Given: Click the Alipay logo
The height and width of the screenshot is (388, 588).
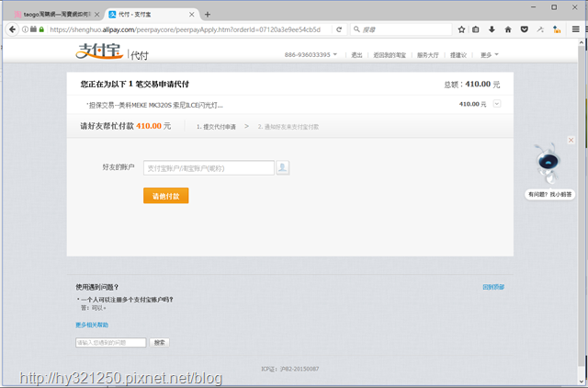Looking at the screenshot, I should point(99,51).
